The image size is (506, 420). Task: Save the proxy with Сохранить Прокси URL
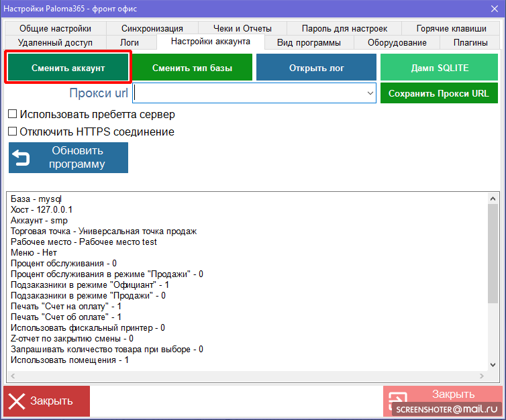(x=439, y=93)
